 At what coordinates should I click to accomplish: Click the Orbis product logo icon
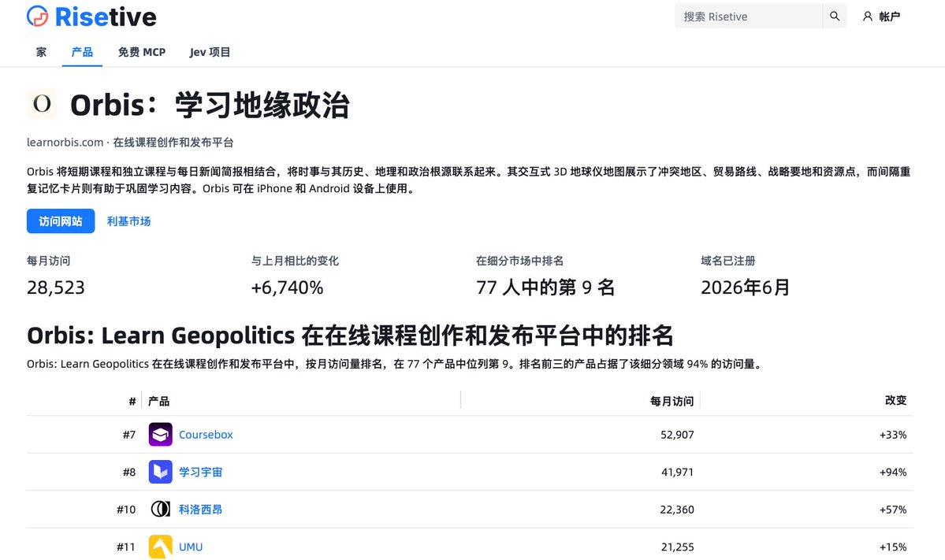[42, 103]
